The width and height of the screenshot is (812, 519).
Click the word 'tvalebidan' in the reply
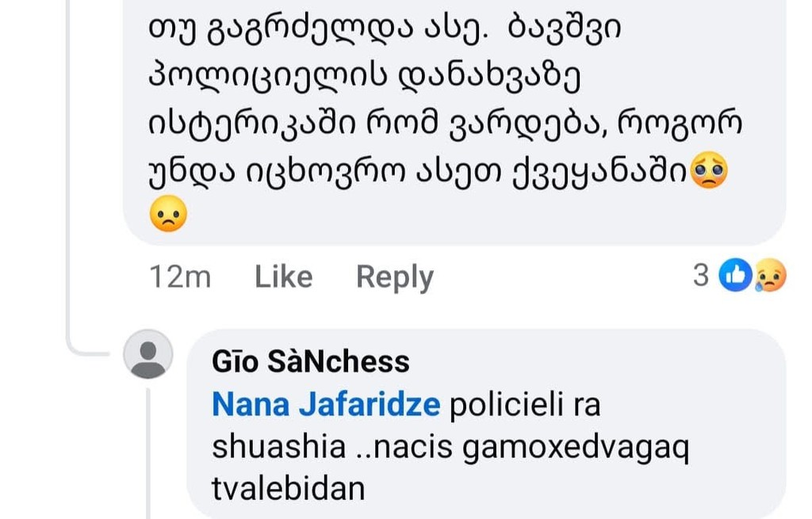click(289, 489)
